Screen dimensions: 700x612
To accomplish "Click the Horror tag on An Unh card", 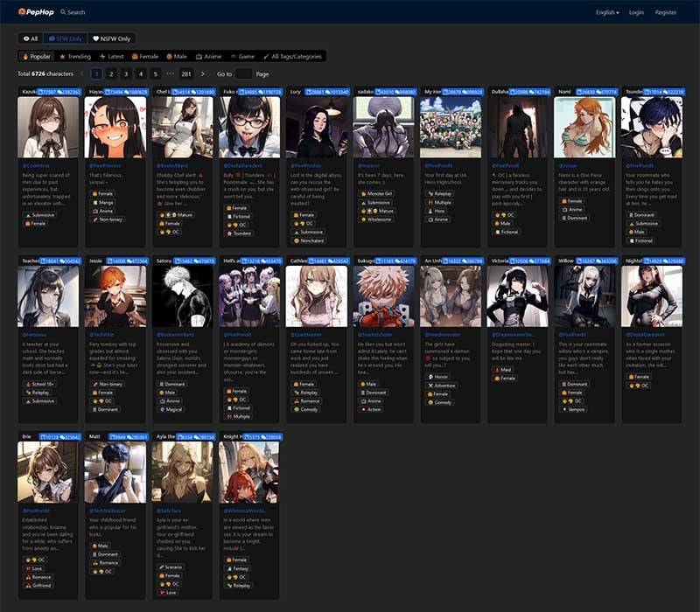I will point(438,377).
